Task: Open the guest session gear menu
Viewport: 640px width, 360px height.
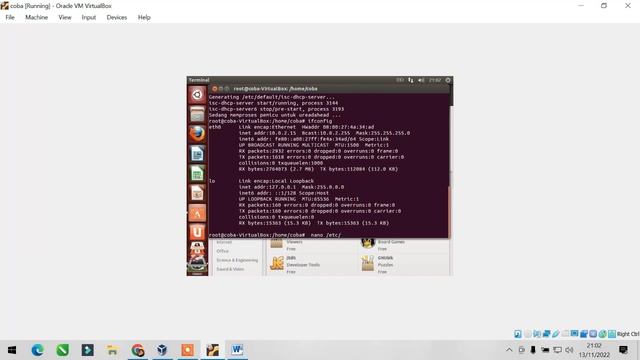Action: [448, 80]
